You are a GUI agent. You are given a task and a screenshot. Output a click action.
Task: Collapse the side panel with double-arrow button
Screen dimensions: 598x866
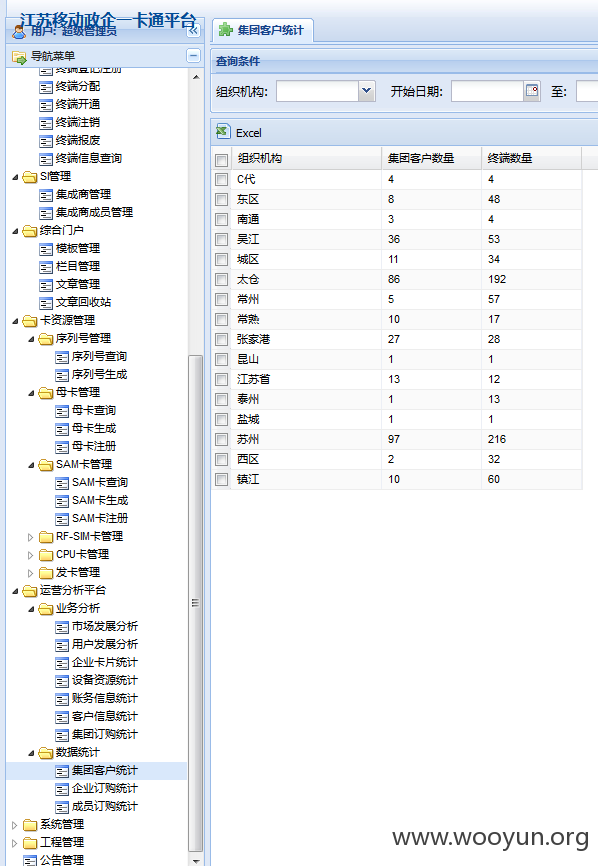(x=193, y=31)
